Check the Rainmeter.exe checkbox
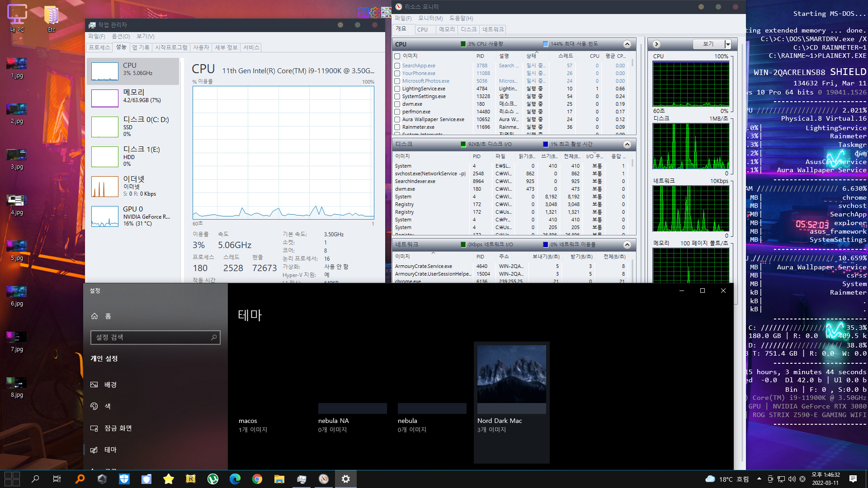 (397, 127)
